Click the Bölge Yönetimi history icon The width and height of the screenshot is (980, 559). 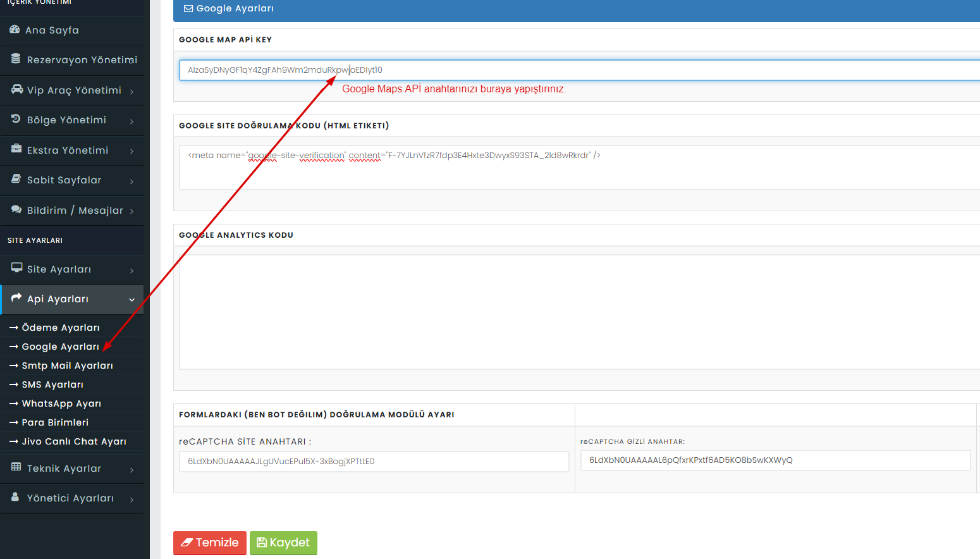point(16,119)
